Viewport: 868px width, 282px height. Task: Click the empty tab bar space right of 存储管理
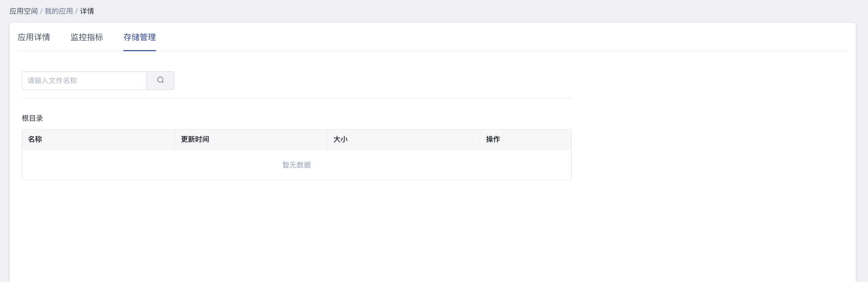pos(475,37)
